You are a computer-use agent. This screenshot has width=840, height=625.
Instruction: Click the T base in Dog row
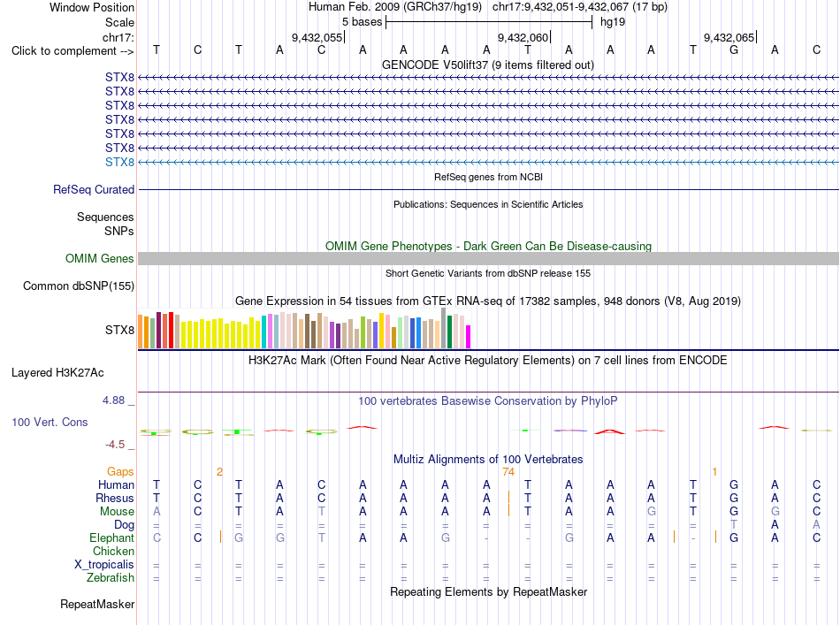click(x=734, y=525)
